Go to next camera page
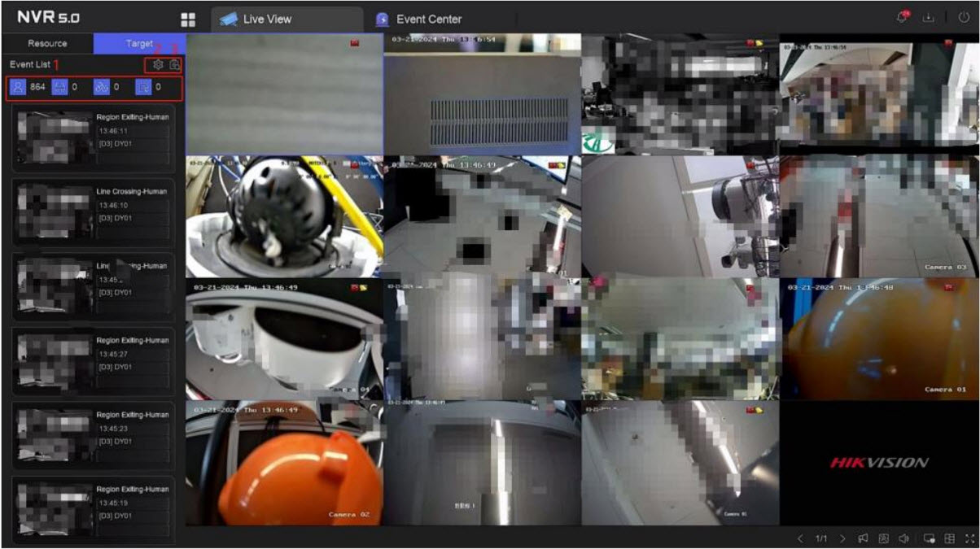The height and width of the screenshot is (549, 980). pyautogui.click(x=842, y=538)
